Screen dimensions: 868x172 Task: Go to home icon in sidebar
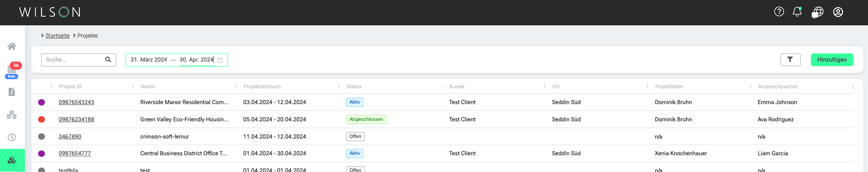pos(12,46)
